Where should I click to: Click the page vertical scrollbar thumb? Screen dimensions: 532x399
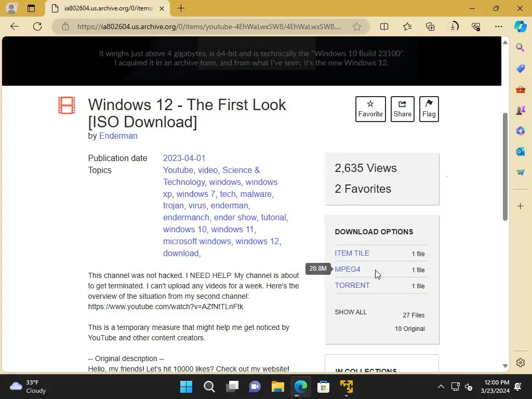[x=505, y=166]
